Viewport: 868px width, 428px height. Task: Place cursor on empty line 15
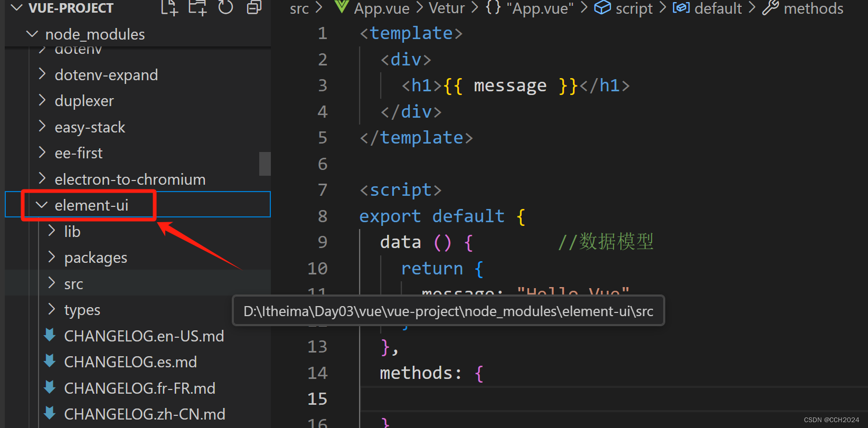[x=612, y=399]
